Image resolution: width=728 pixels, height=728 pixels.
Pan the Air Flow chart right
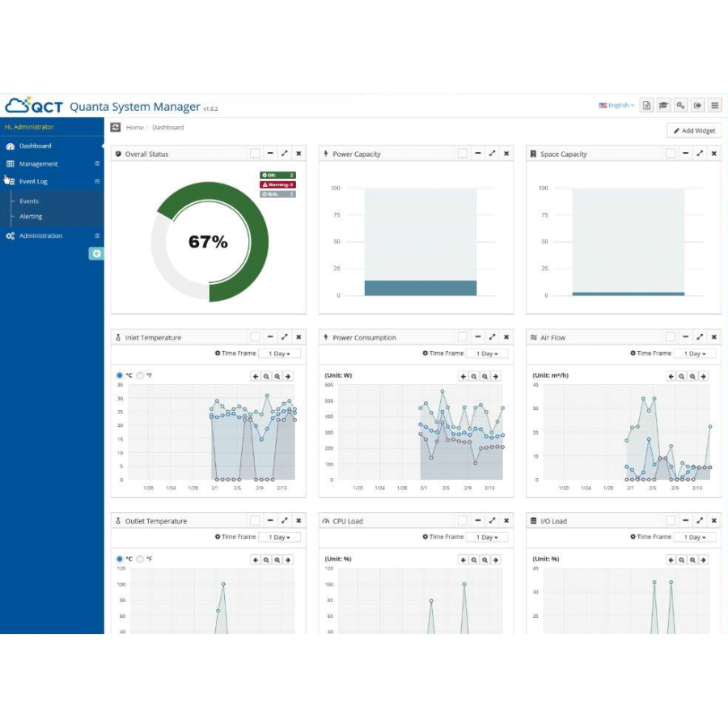(x=704, y=376)
